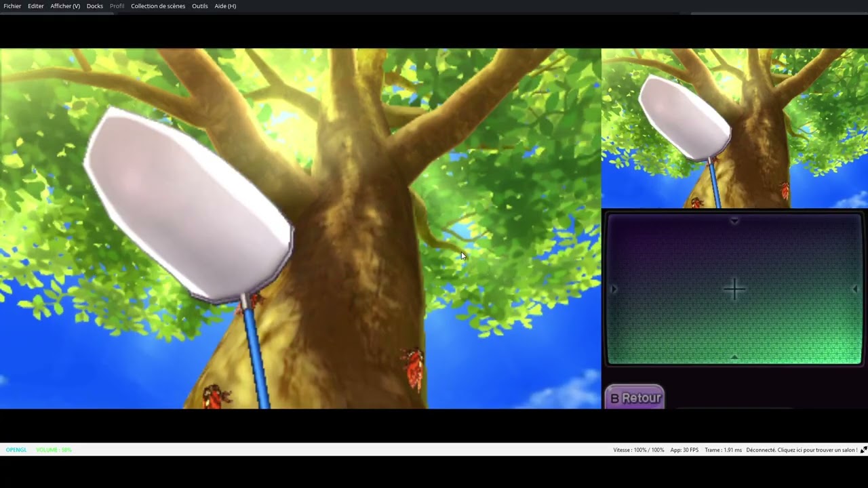Open the Collection de scènes menu
The height and width of the screenshot is (488, 868).
(158, 6)
